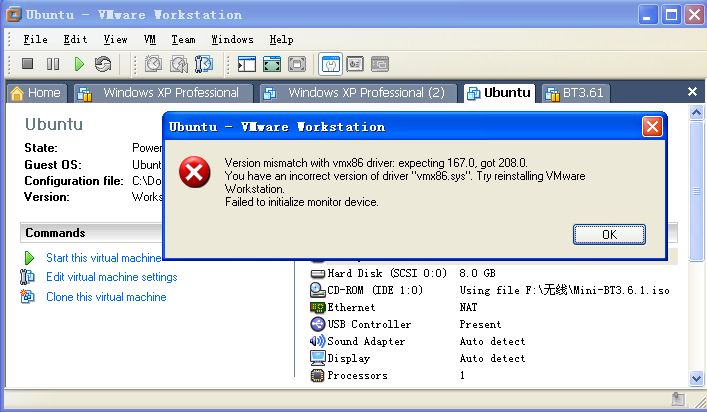Screen dimensions: 707x412
Task: Click the Reset toolbar icon
Action: click(103, 64)
